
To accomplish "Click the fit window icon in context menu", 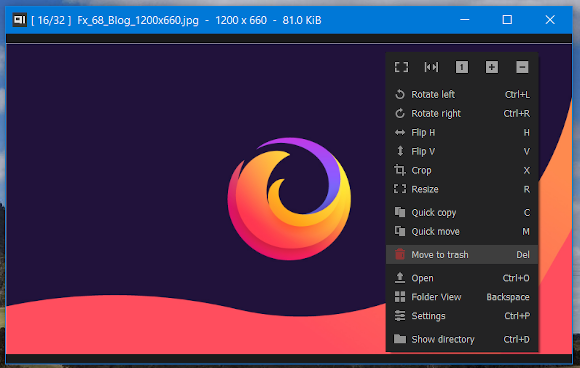I will coord(401,67).
